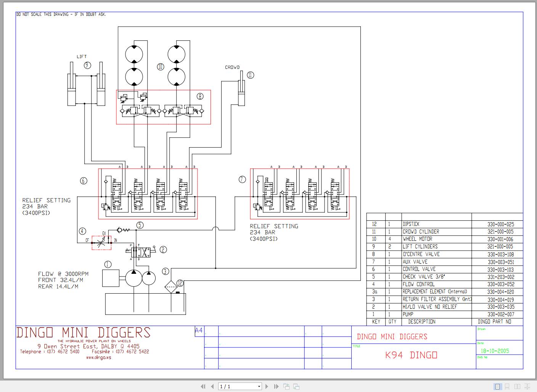This screenshot has height=392, width=537.
Task: Click part number 330-003-051
Action: 501,262
